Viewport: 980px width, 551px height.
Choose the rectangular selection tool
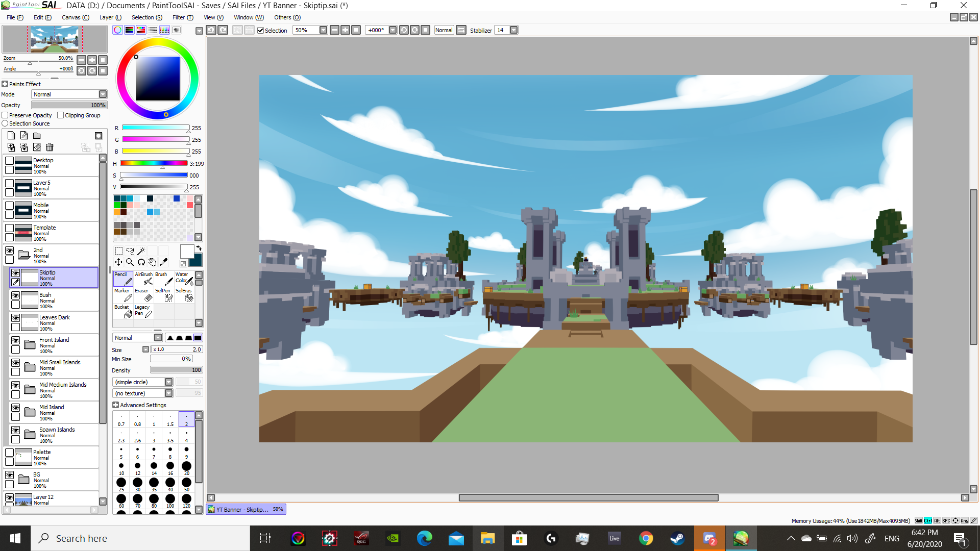118,251
